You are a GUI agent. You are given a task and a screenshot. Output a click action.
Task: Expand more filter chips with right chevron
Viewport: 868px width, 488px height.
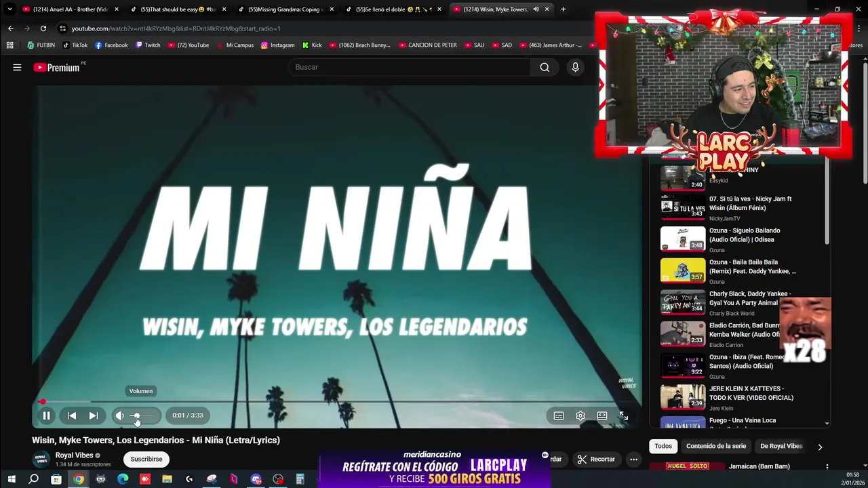click(820, 447)
